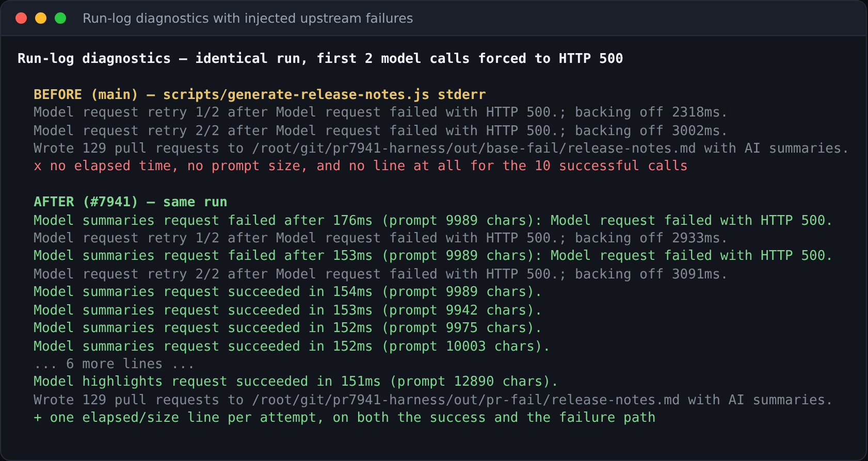
Task: Click the green plus marker on the last line
Action: (x=37, y=418)
